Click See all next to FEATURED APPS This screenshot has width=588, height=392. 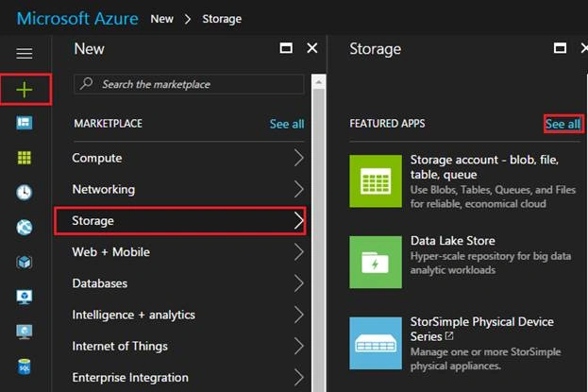click(x=563, y=124)
